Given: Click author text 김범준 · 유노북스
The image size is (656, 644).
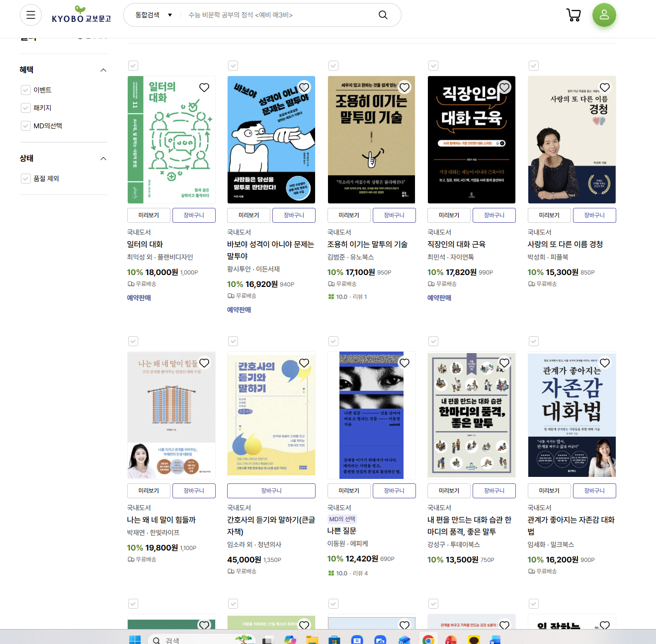Looking at the screenshot, I should click(x=350, y=257).
